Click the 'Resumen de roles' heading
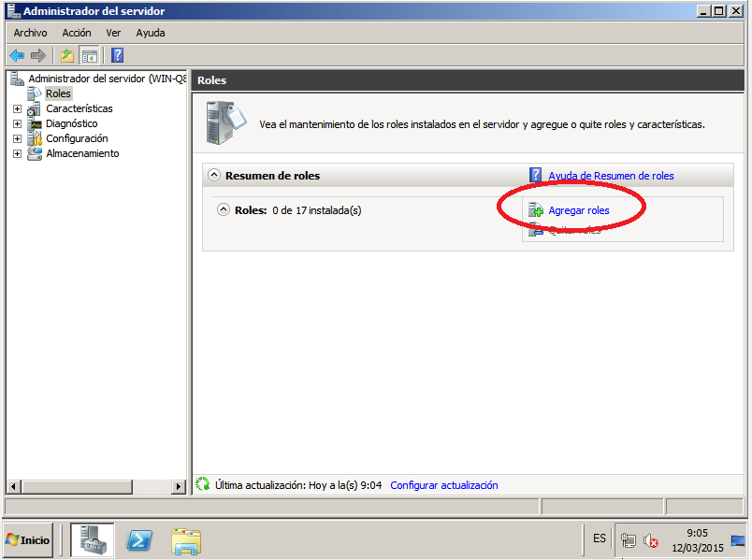 272,176
